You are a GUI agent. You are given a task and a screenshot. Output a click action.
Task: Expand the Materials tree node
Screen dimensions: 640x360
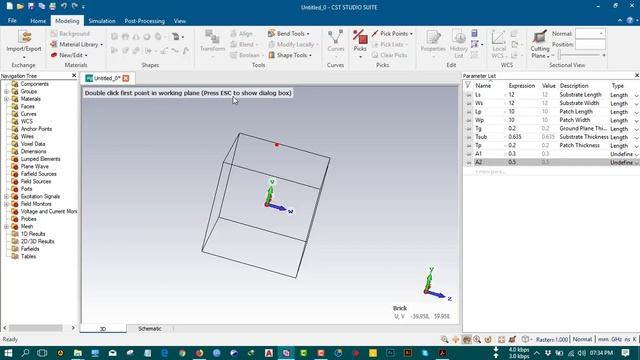7,99
